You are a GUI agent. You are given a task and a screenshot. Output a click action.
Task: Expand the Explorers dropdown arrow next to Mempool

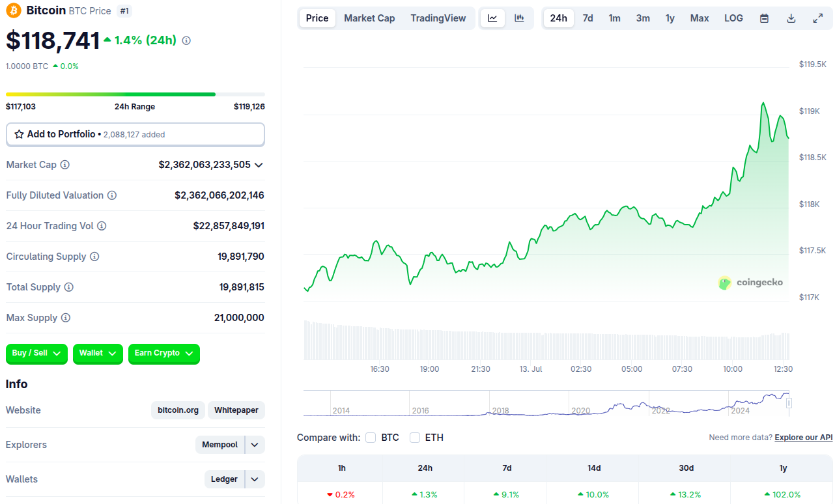(255, 445)
